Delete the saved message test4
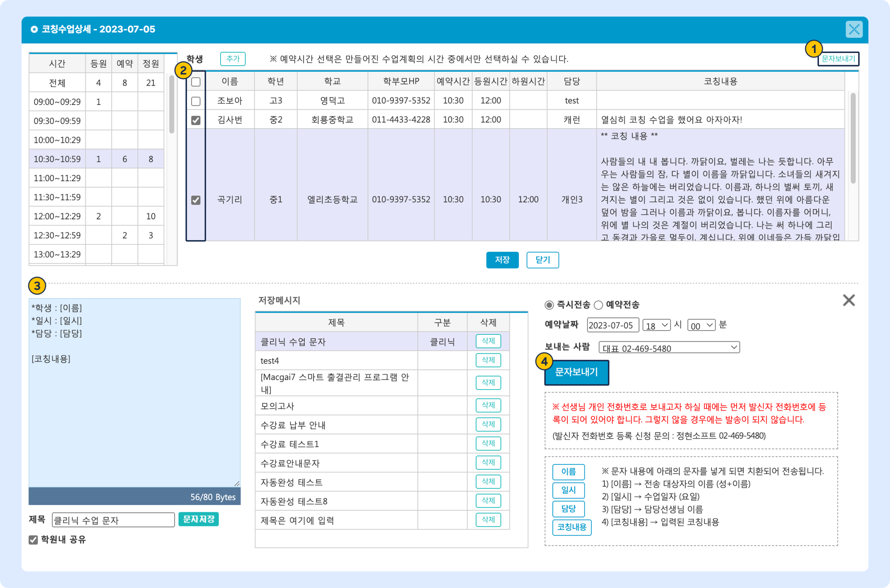The height and width of the screenshot is (588, 890). tap(488, 360)
